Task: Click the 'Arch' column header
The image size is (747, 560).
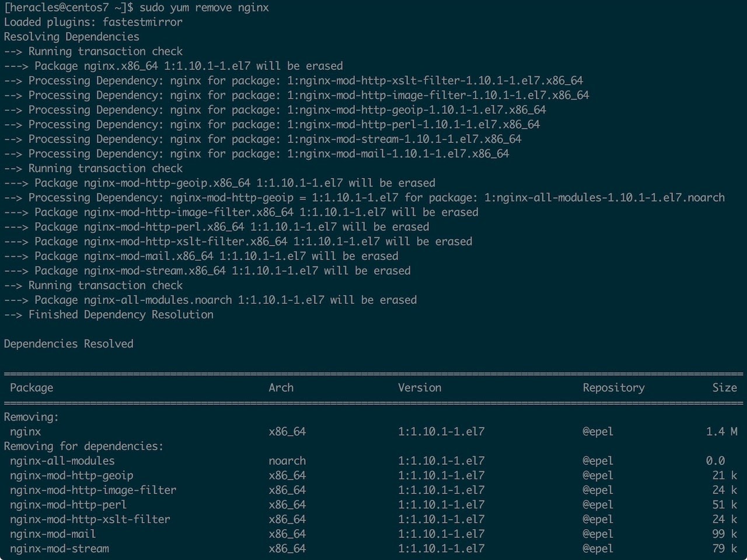Action: click(x=281, y=387)
